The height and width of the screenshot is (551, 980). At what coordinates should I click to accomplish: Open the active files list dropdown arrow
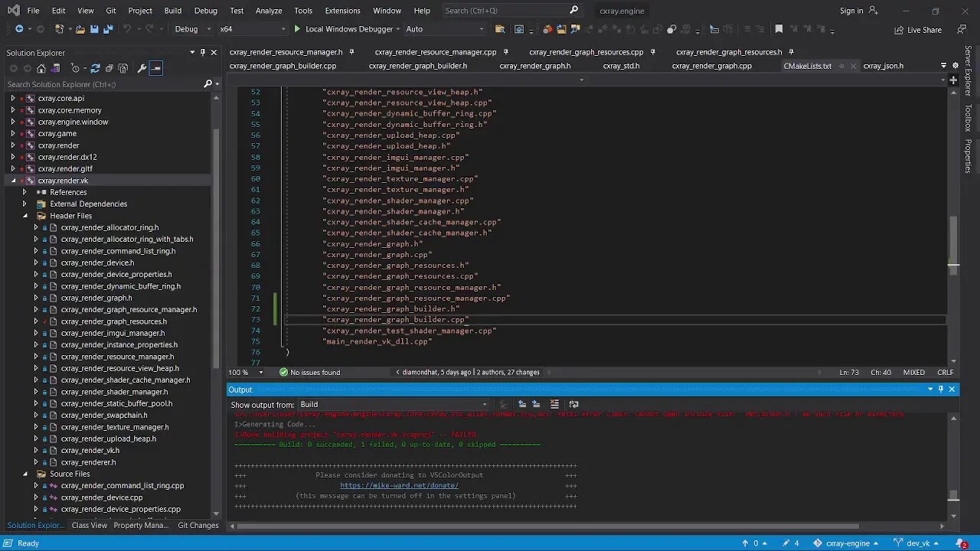click(942, 66)
